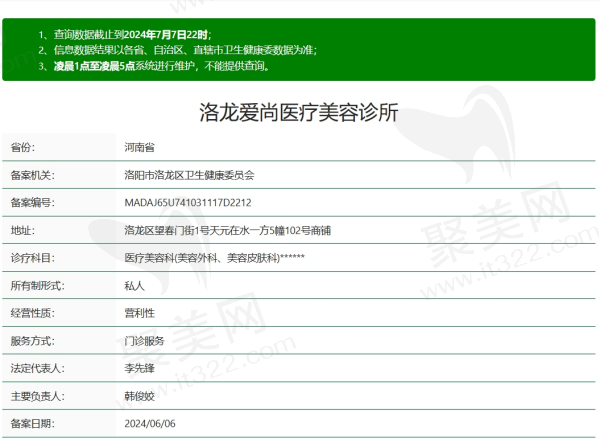The width and height of the screenshot is (600, 438).
Task: Select the date 2024/06/06
Action: tap(150, 424)
